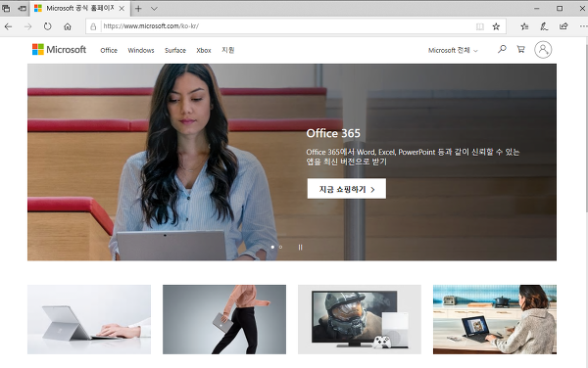Open tabs you've set aside

(x=6, y=8)
